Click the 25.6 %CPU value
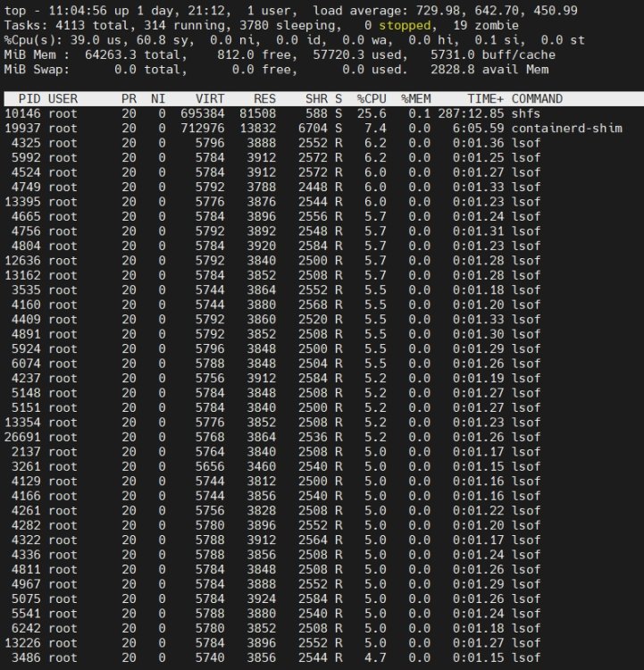Image resolution: width=644 pixels, height=670 pixels. click(x=372, y=113)
